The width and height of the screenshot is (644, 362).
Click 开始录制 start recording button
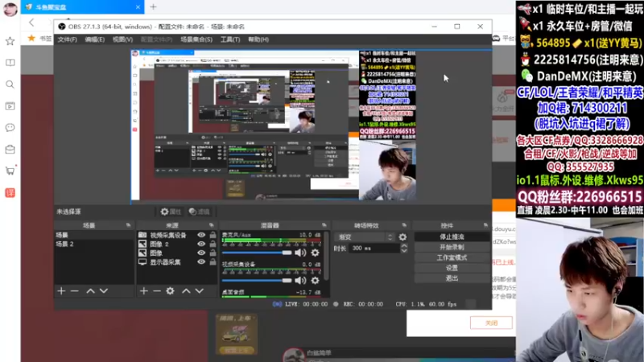(452, 247)
